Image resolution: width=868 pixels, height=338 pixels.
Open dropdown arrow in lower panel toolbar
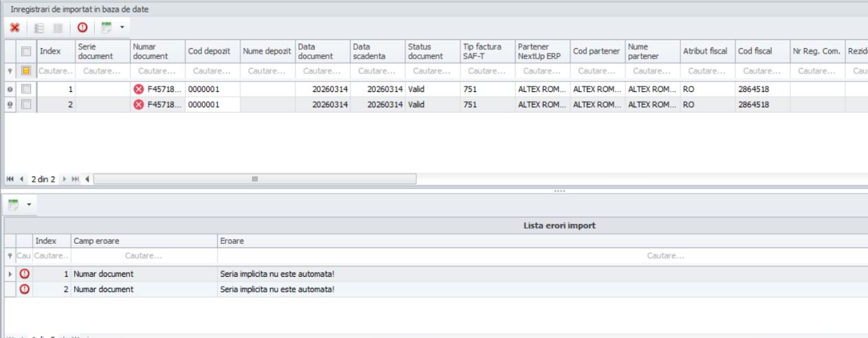pyautogui.click(x=29, y=205)
